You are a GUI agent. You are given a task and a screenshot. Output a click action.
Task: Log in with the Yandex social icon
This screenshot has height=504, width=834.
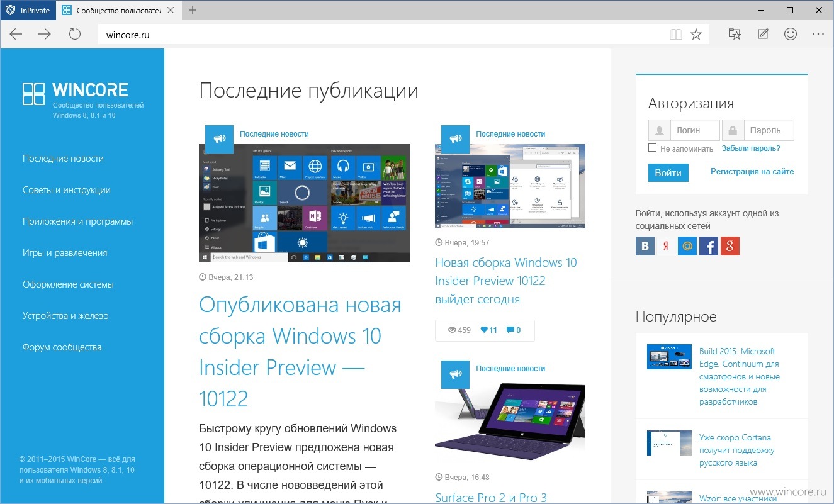pyautogui.click(x=666, y=246)
